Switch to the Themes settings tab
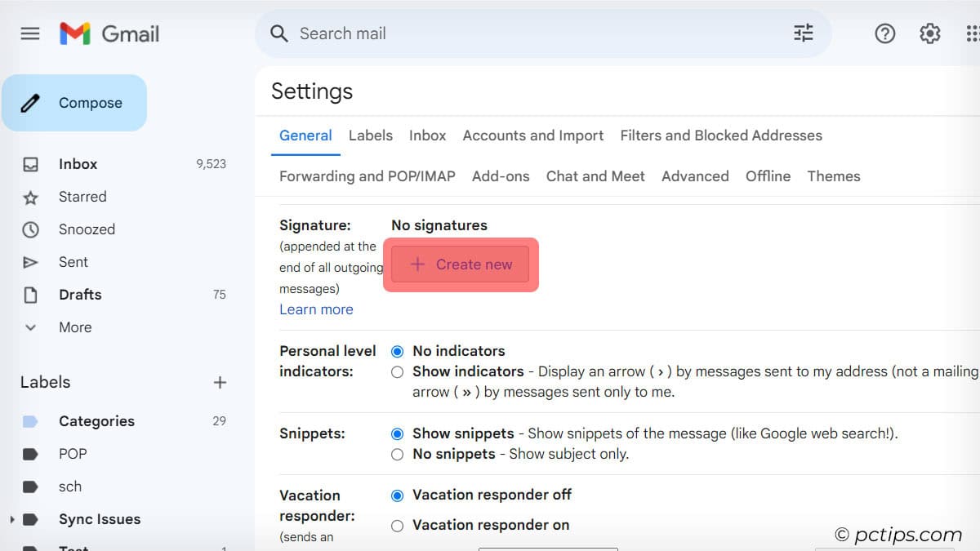 pos(834,176)
